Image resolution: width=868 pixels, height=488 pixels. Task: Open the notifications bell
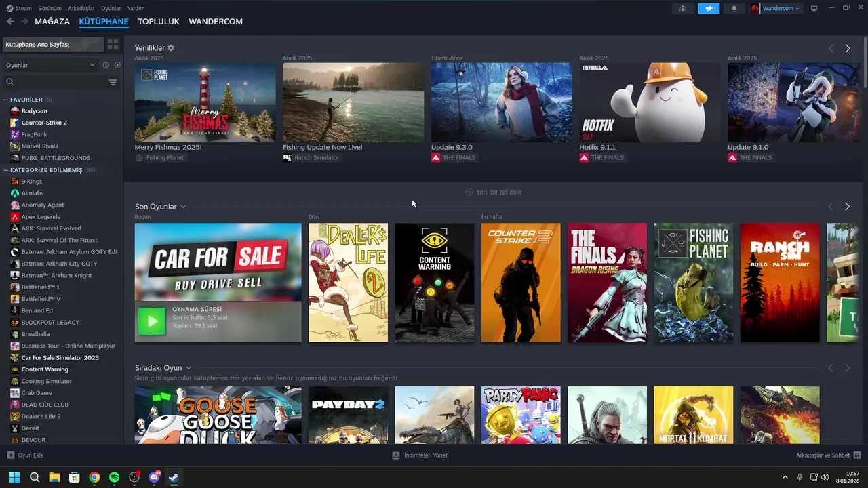(x=734, y=8)
